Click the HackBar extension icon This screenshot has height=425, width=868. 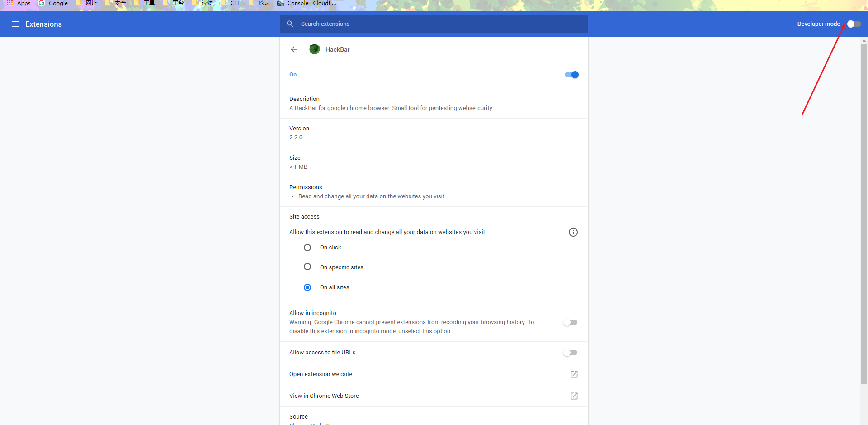[x=315, y=49]
